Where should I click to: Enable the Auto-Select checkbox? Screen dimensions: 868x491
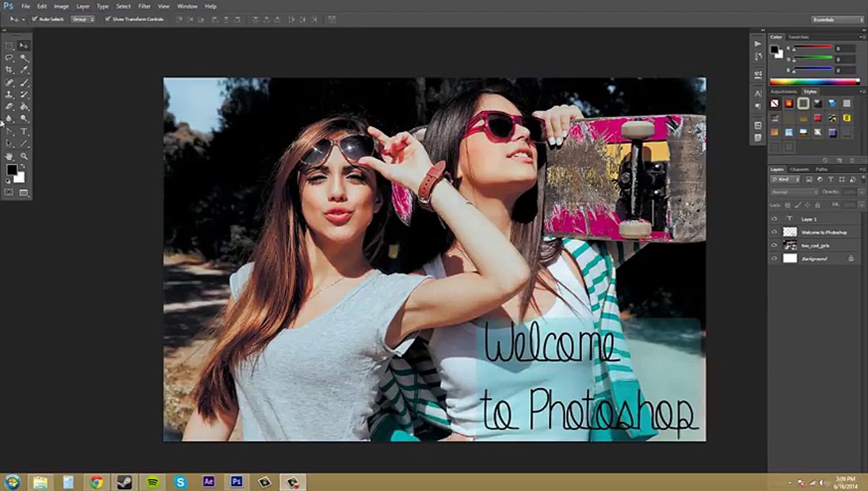tap(35, 19)
